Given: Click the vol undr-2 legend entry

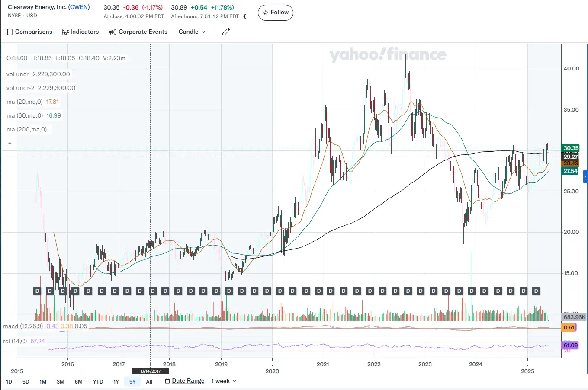Looking at the screenshot, I should (41, 88).
